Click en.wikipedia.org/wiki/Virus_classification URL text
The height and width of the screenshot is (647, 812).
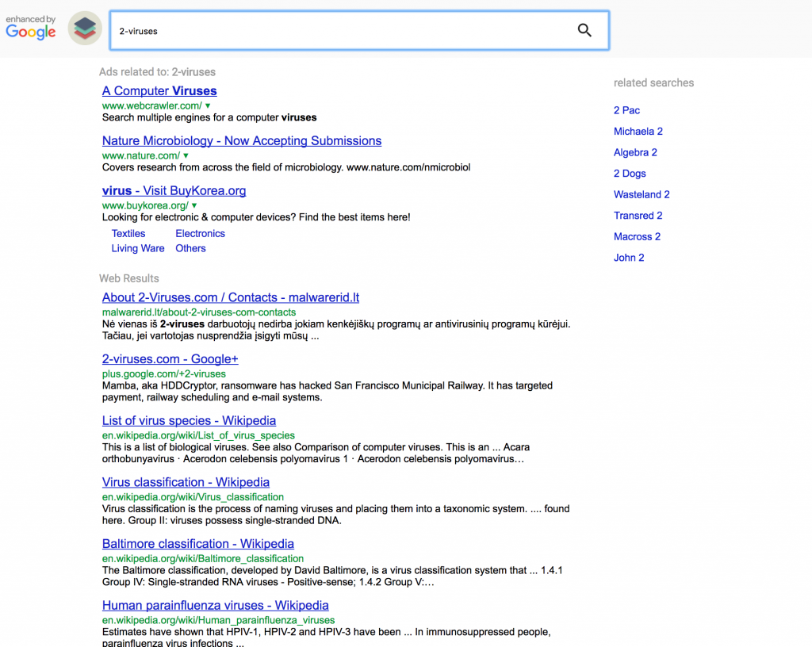(193, 497)
